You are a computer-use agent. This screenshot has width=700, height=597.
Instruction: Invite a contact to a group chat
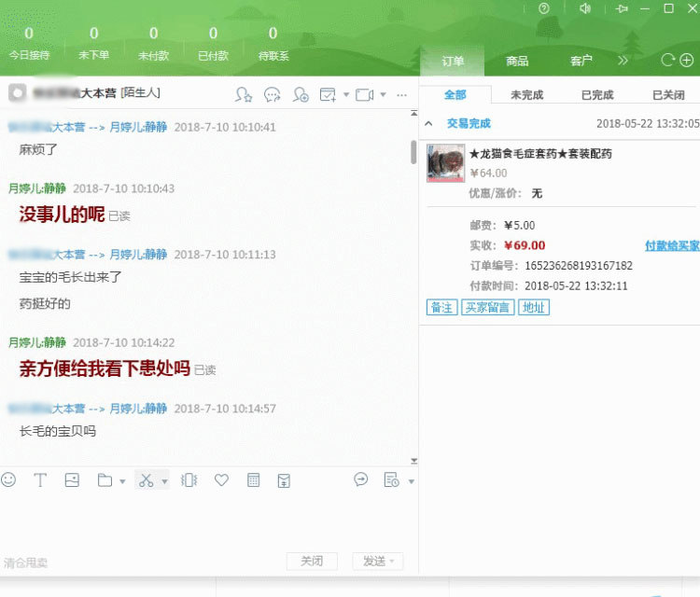click(x=301, y=94)
